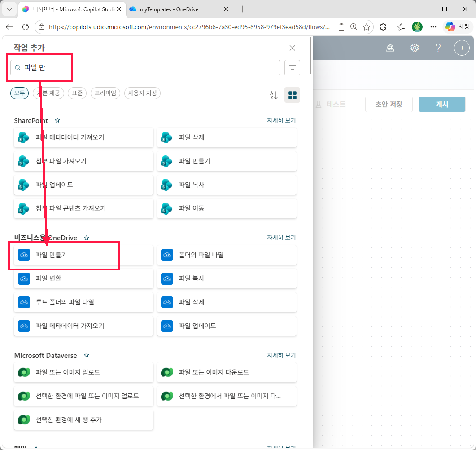Close the myTemplates - OneDrive tab
476x450 pixels.
pos(226,9)
